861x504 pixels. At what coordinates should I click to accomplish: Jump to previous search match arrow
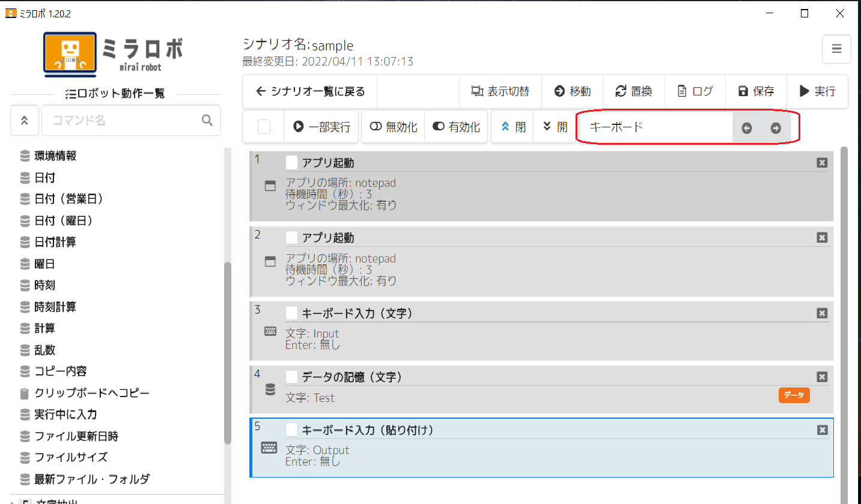(x=746, y=127)
